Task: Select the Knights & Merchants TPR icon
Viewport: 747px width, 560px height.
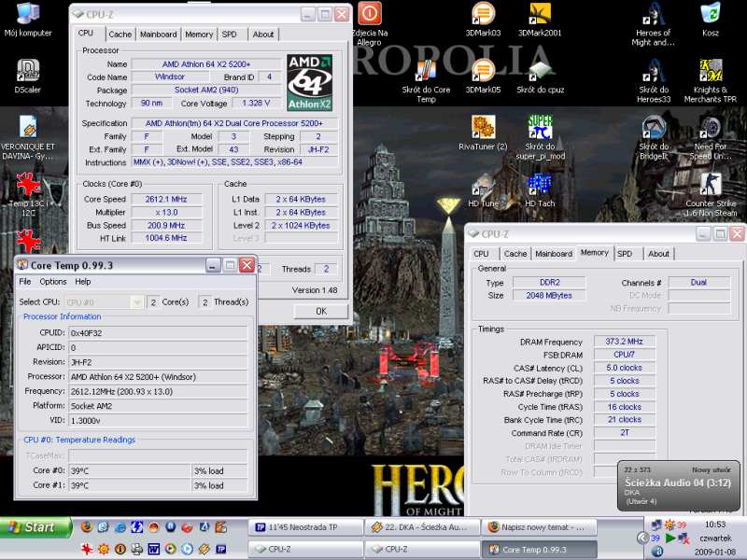Action: click(x=711, y=71)
